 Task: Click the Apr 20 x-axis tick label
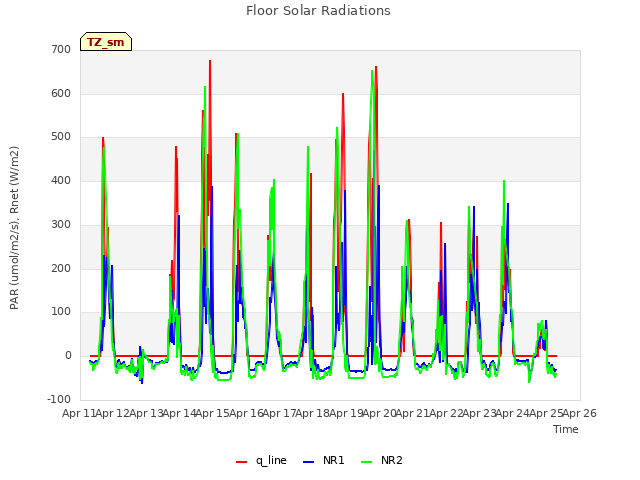[x=379, y=413]
